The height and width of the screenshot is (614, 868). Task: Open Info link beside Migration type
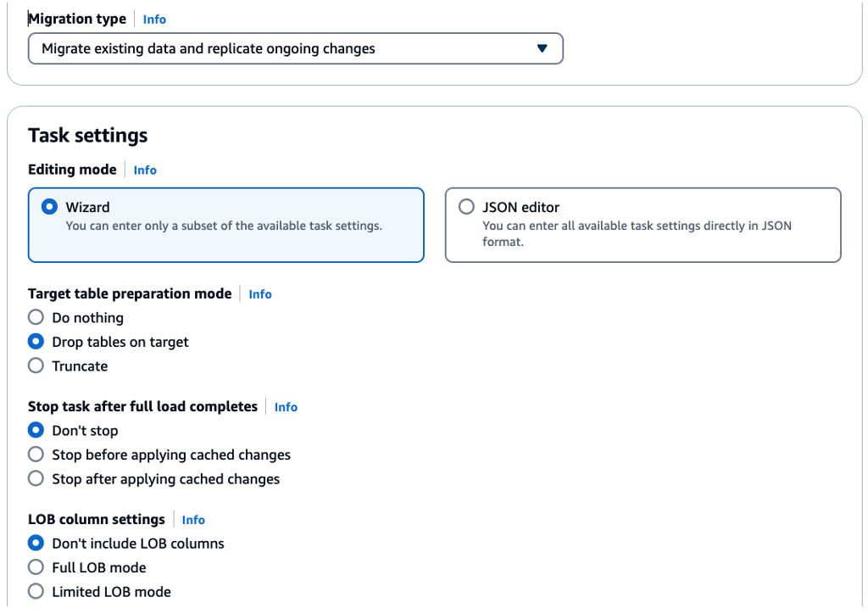[x=154, y=19]
